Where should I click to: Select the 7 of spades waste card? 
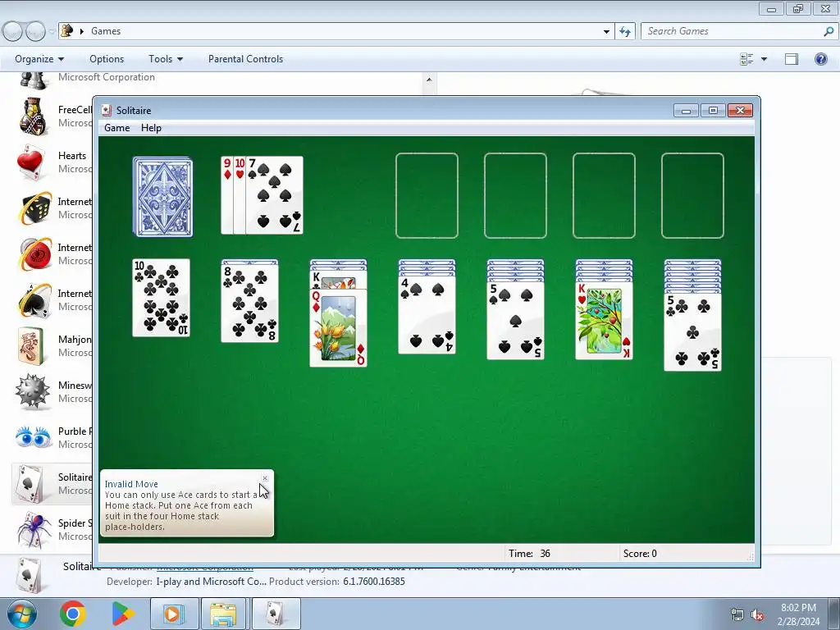coord(274,195)
